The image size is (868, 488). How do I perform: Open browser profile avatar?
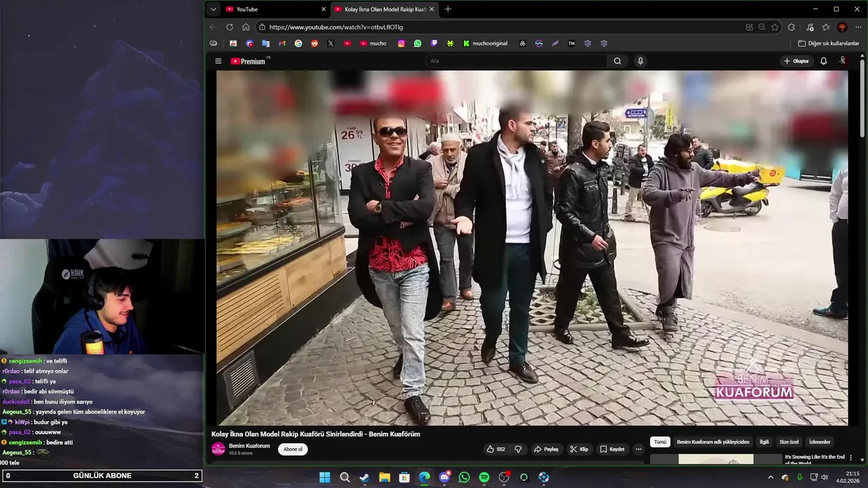(842, 27)
